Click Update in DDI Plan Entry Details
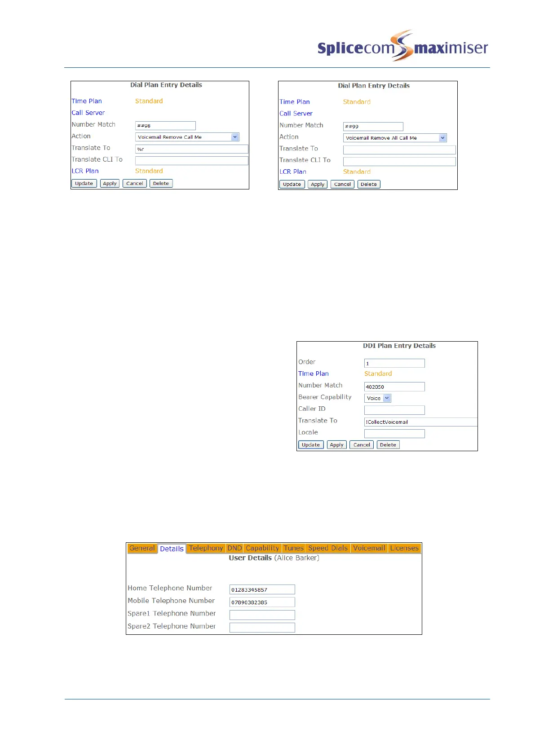 coord(311,445)
